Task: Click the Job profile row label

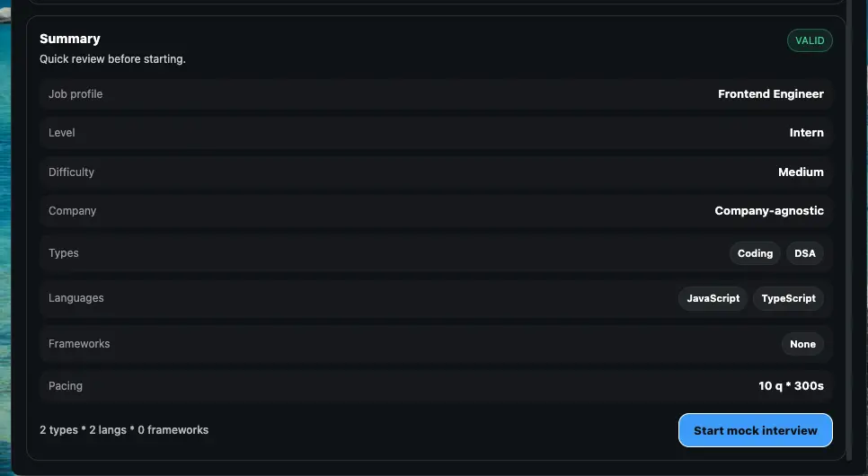Action: pyautogui.click(x=75, y=94)
